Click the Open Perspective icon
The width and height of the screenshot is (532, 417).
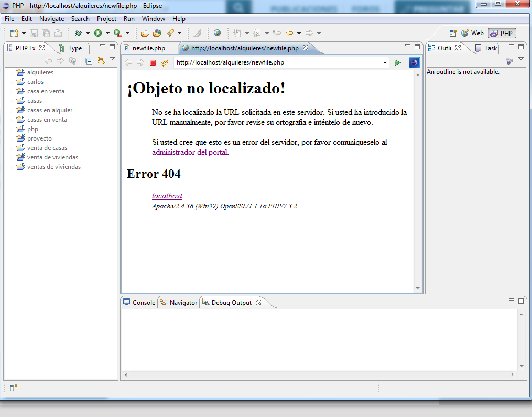453,33
